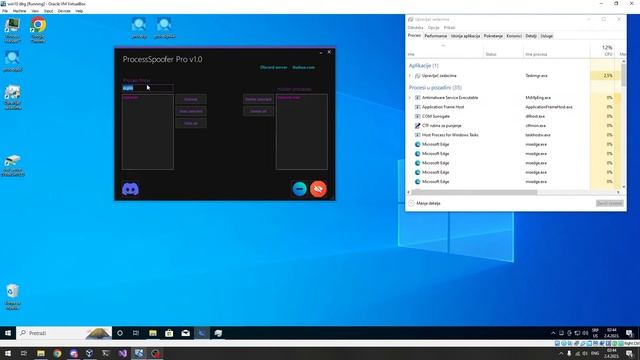Select the Procesi tab
Viewport: 640px width, 360px height.
pos(414,36)
